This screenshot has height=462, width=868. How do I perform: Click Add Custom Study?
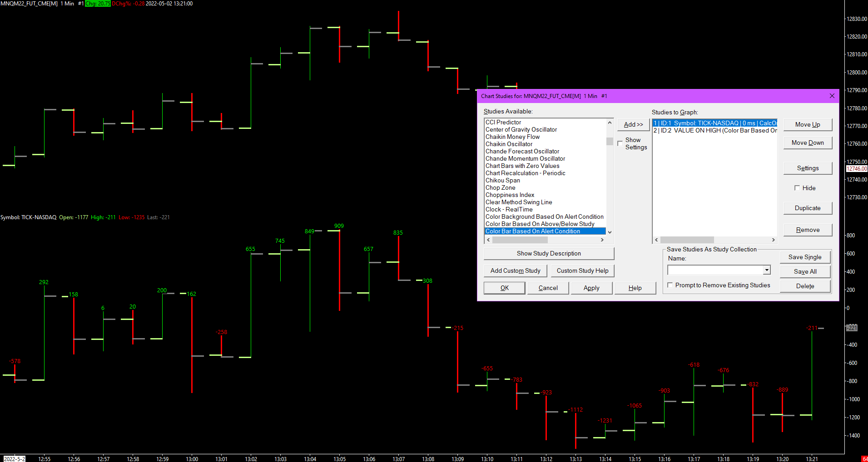tap(516, 270)
